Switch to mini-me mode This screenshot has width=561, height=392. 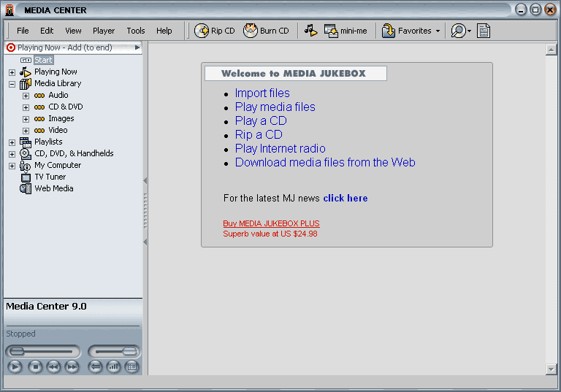[x=346, y=31]
